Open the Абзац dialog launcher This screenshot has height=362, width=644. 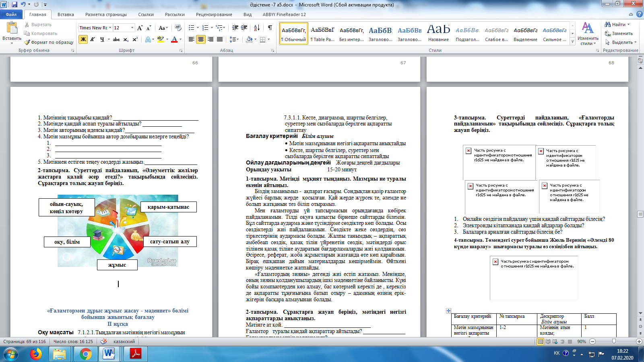(272, 51)
